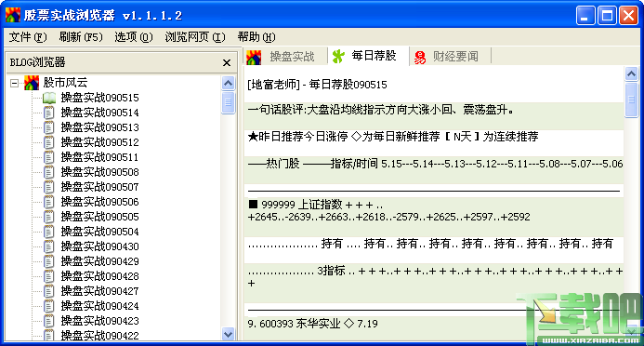
Task: Click the green star icon on 每日荐股 tab
Action: tap(338, 57)
